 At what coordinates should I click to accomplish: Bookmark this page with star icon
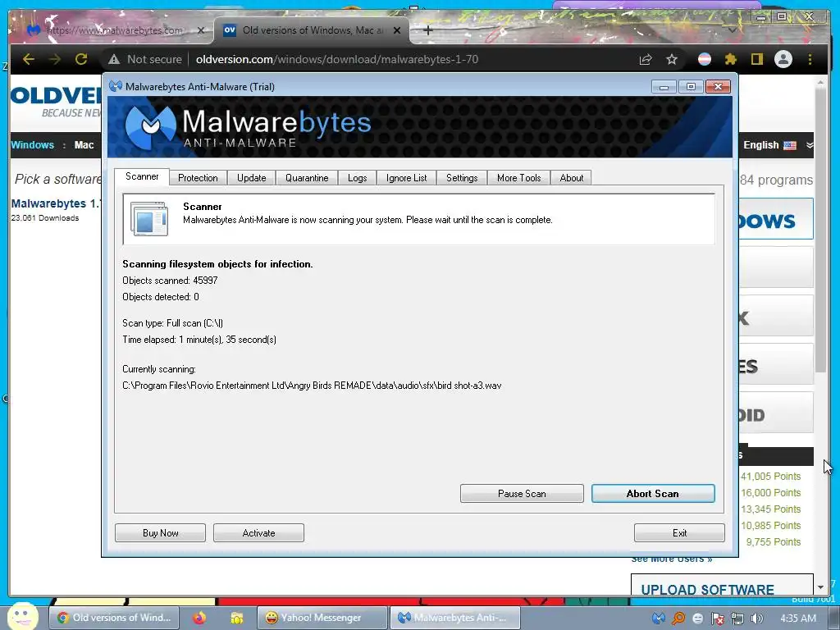672,59
